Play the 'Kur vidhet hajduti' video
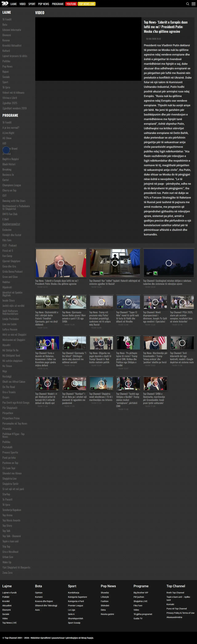Screen dimensions: 197x644 (x=115, y=263)
